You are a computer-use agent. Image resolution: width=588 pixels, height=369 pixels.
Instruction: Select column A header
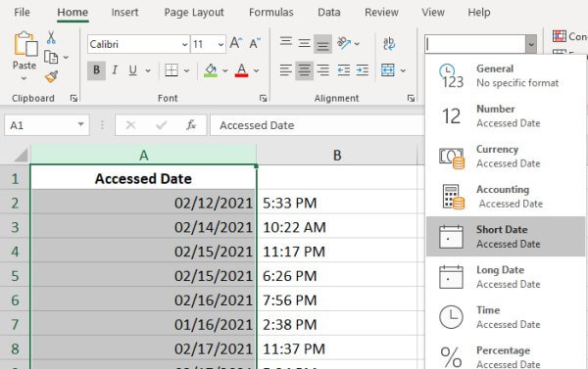click(x=143, y=155)
